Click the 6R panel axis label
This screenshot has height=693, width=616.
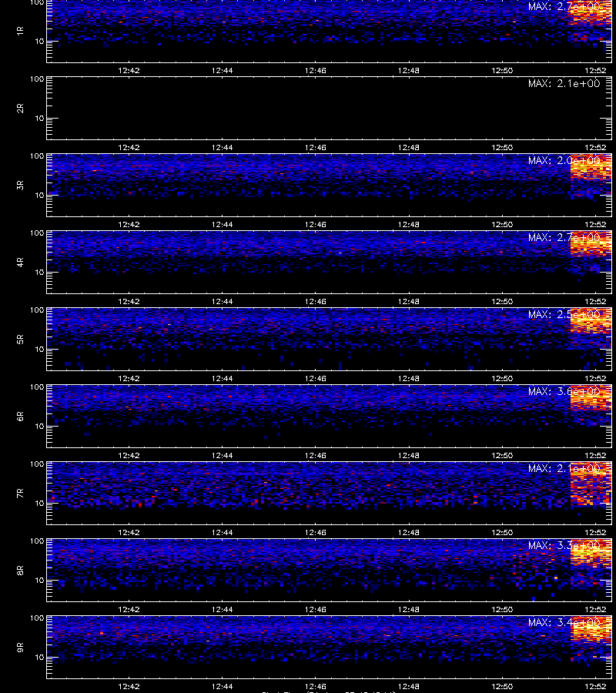pos(20,416)
